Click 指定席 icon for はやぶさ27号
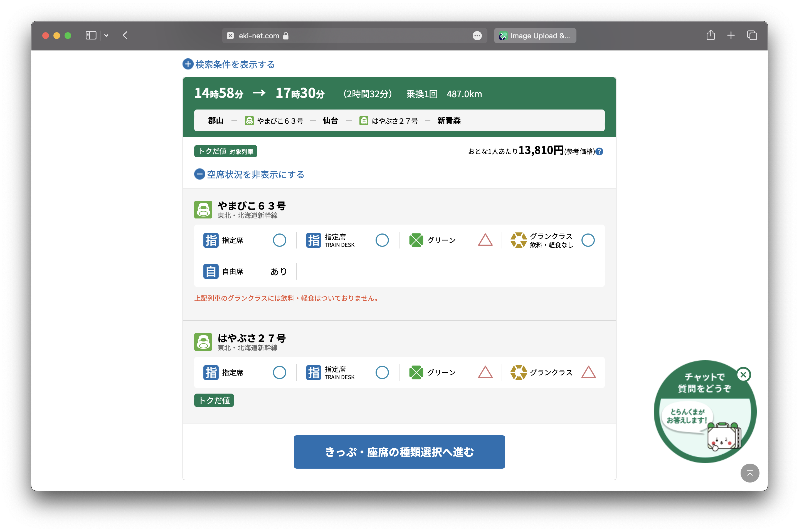This screenshot has height=532, width=799. click(211, 372)
